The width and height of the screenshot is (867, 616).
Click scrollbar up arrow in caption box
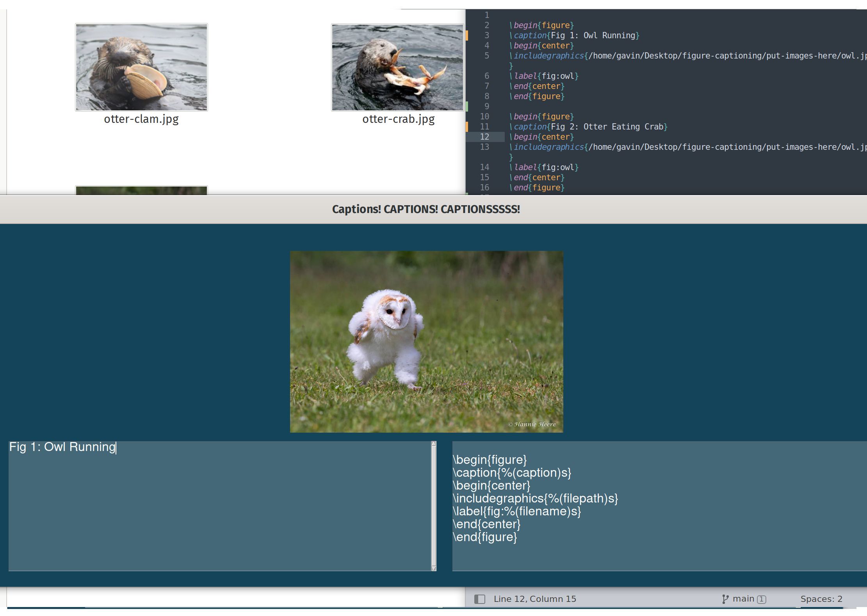pyautogui.click(x=433, y=444)
